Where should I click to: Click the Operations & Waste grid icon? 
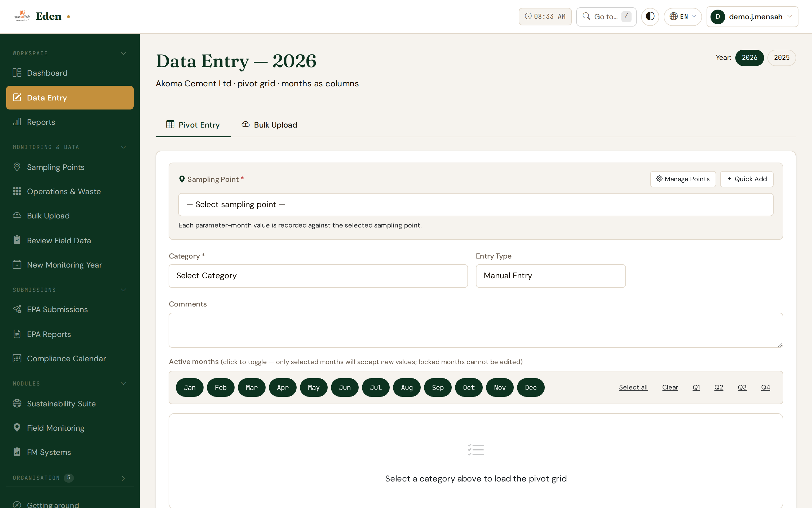tap(17, 191)
